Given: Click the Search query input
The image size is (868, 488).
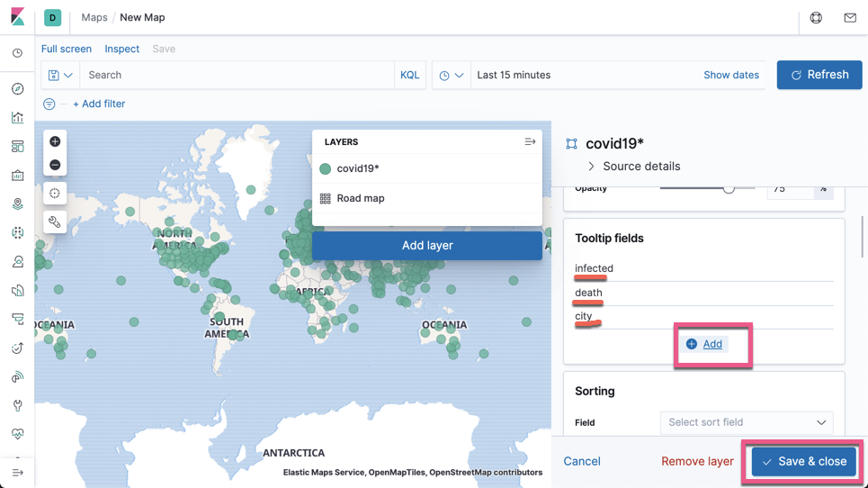Looking at the screenshot, I should pyautogui.click(x=237, y=76).
